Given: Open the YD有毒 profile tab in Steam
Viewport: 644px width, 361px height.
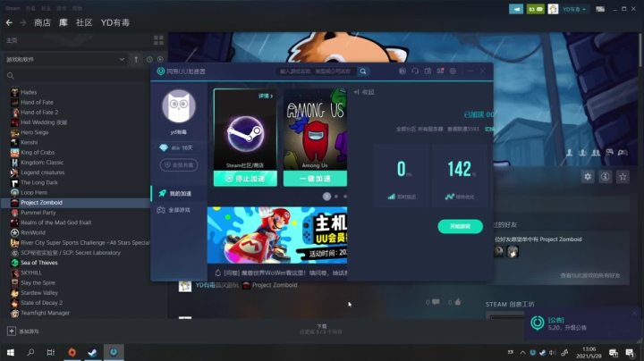Looking at the screenshot, I should (115, 22).
